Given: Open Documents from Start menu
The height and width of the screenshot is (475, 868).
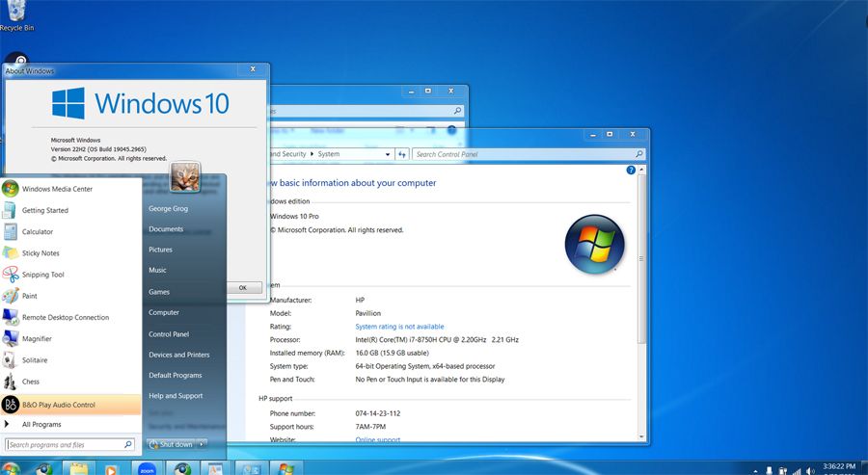Looking at the screenshot, I should 166,229.
